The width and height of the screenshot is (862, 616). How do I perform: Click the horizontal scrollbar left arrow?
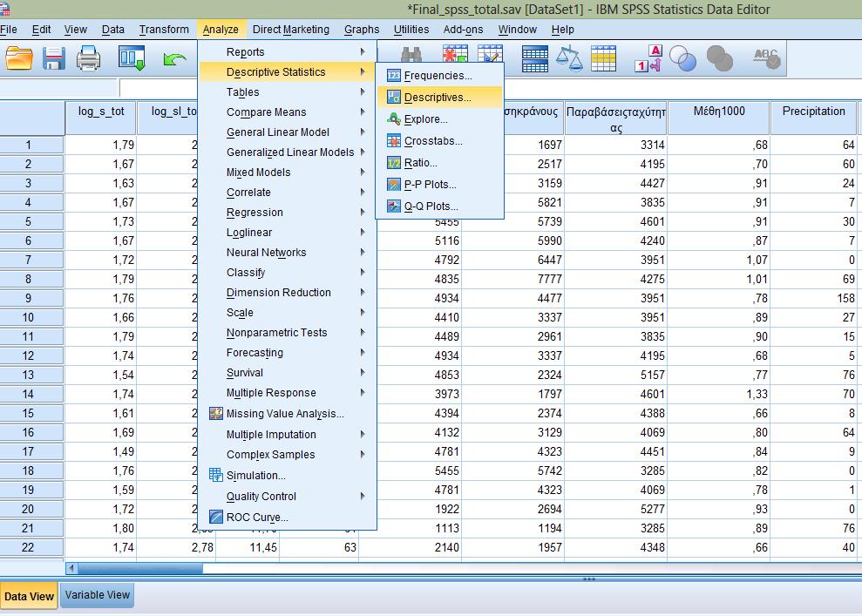click(71, 568)
